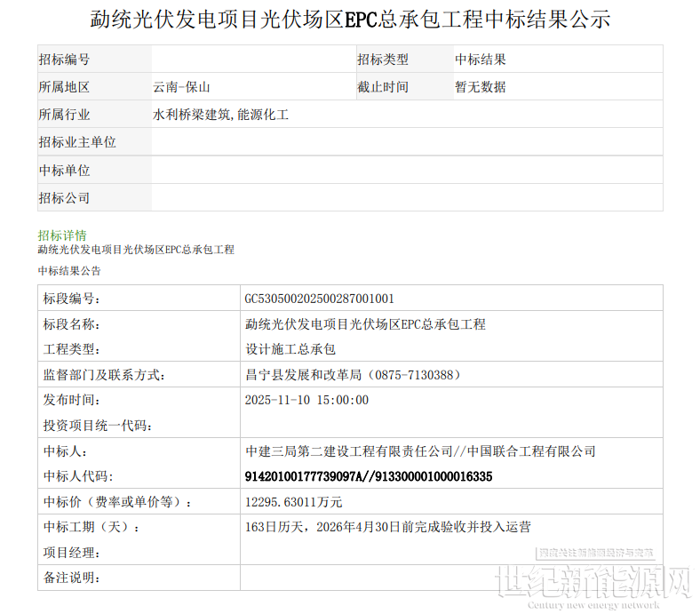Click the bid price 12295.63011万元
Screen dimensions: 700x614
pos(293,502)
